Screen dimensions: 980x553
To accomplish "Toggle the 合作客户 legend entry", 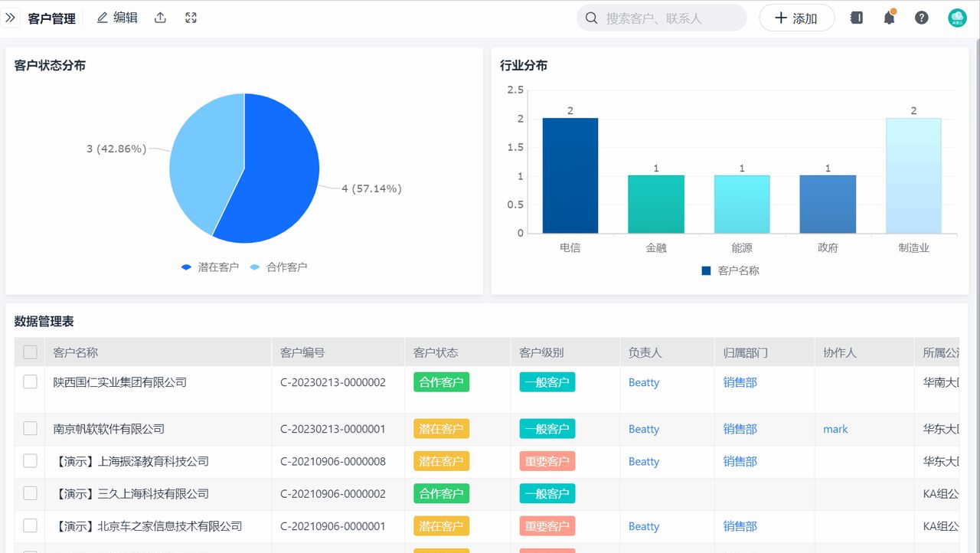I will (280, 266).
